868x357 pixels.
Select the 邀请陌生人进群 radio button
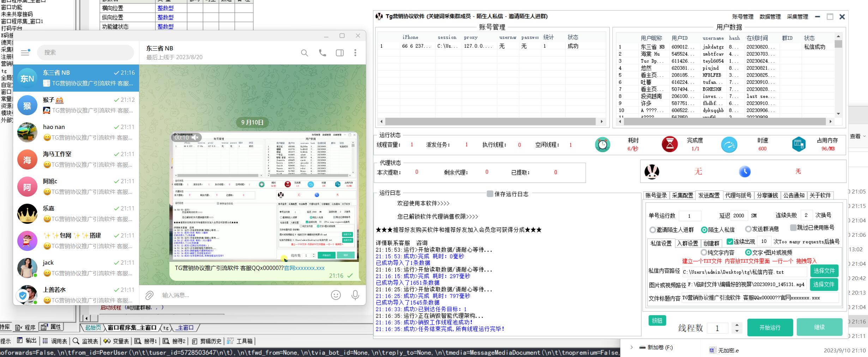652,230
